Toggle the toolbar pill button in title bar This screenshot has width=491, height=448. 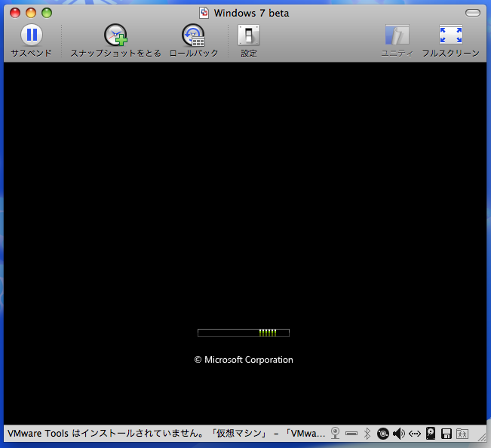pyautogui.click(x=473, y=13)
